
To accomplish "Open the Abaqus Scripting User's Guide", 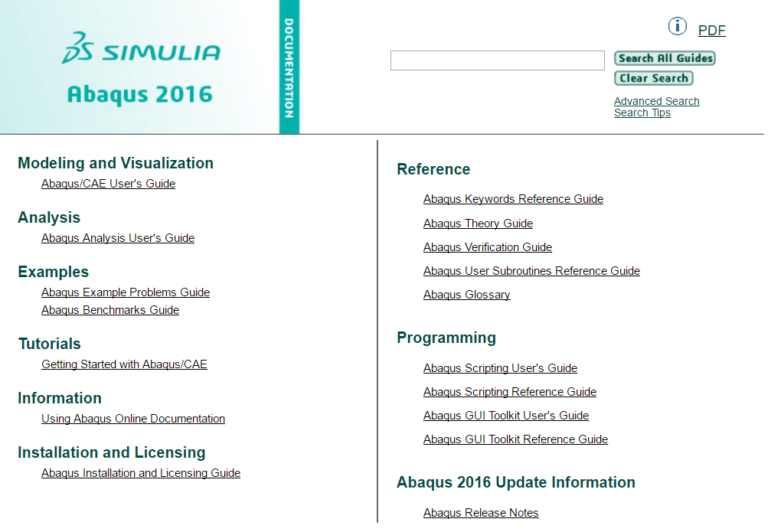I will [500, 368].
